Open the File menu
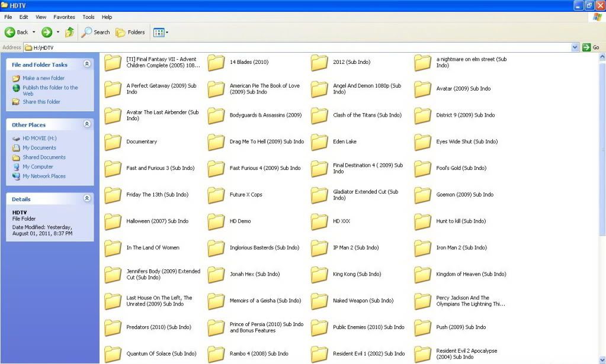 coord(8,17)
